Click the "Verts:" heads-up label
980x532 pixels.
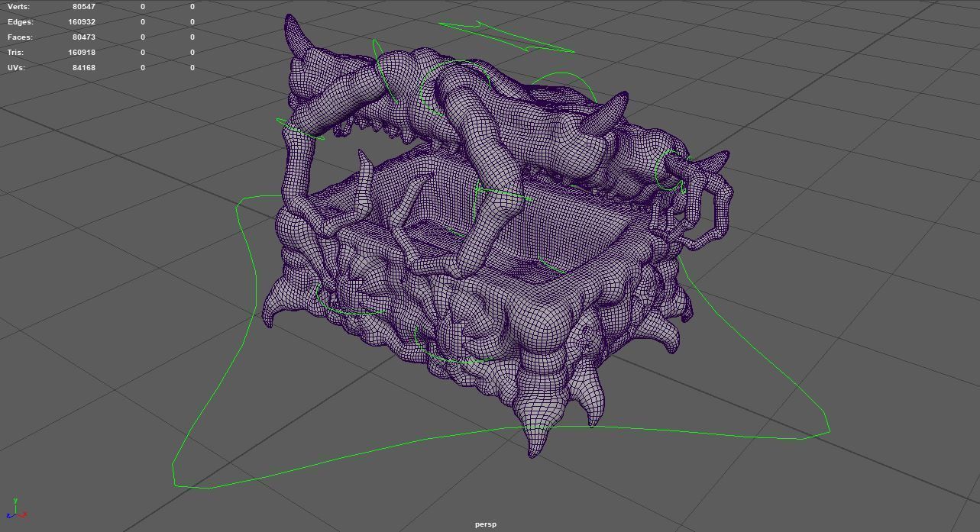point(18,7)
